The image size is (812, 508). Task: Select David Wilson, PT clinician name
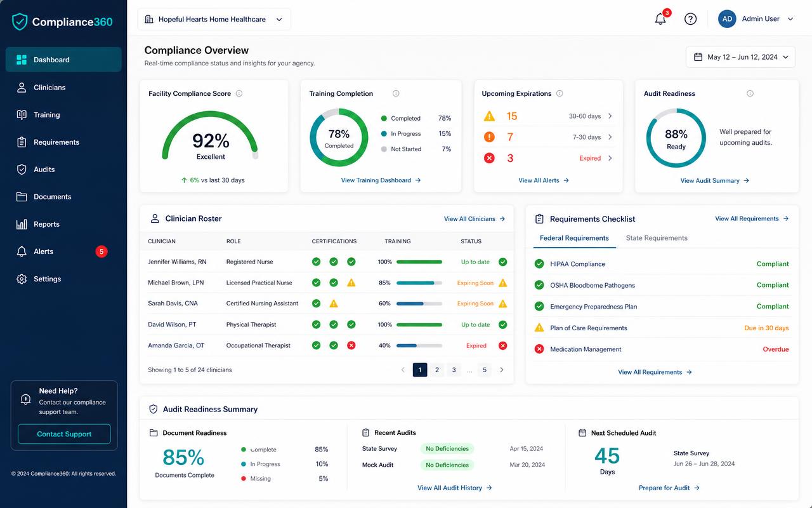point(172,324)
